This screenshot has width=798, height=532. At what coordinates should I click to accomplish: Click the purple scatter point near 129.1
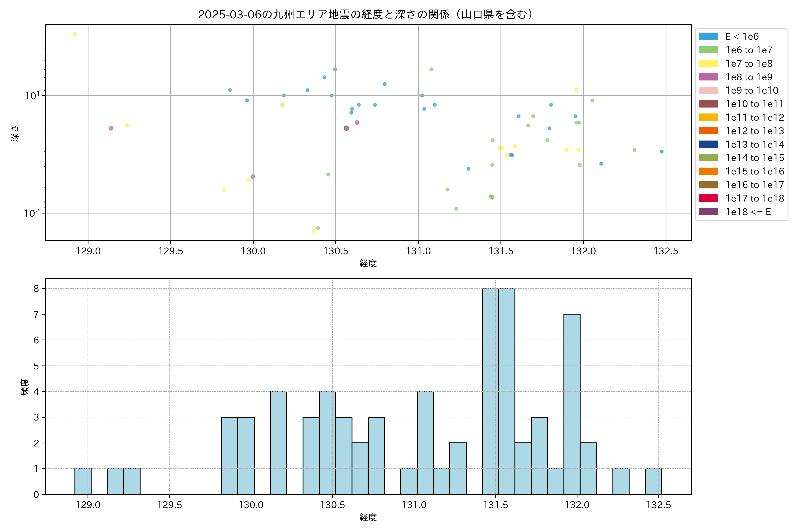pos(111,128)
